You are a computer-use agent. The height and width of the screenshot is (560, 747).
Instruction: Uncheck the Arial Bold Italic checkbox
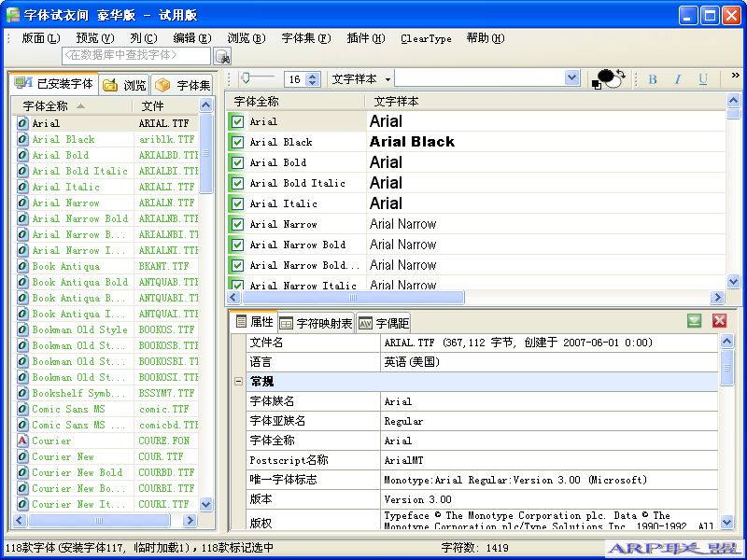click(237, 183)
